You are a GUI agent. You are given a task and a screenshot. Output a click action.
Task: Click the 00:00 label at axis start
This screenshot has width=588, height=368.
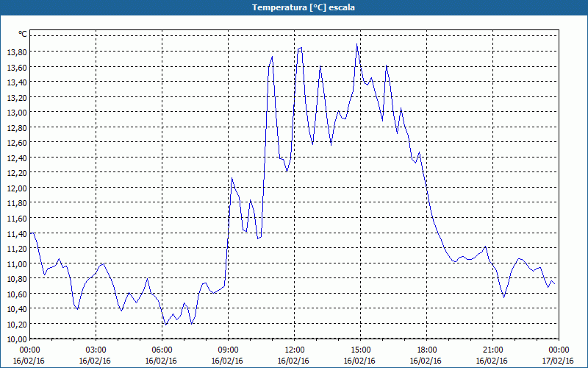pos(29,350)
